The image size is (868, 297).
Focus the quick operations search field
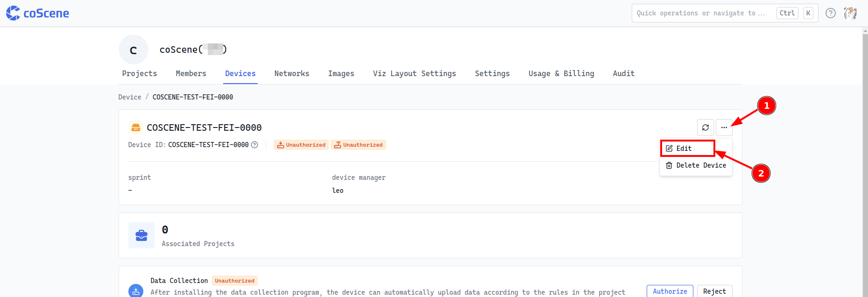point(725,13)
